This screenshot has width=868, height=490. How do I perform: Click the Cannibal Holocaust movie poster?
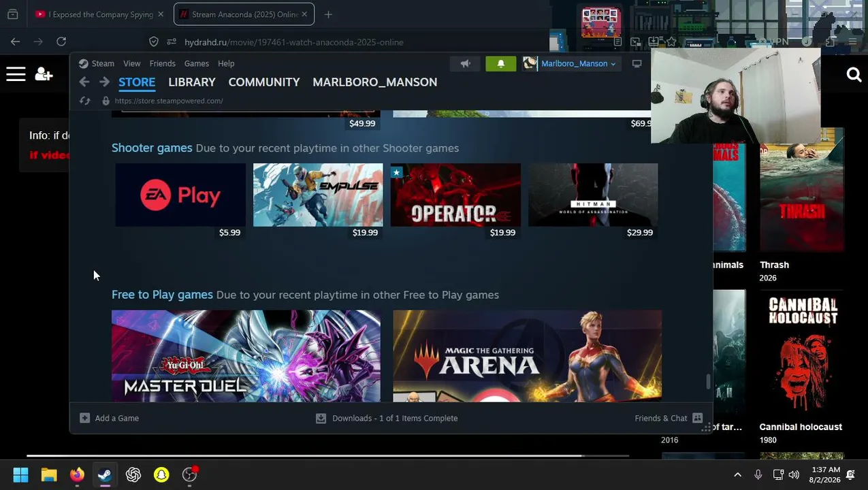coord(802,352)
